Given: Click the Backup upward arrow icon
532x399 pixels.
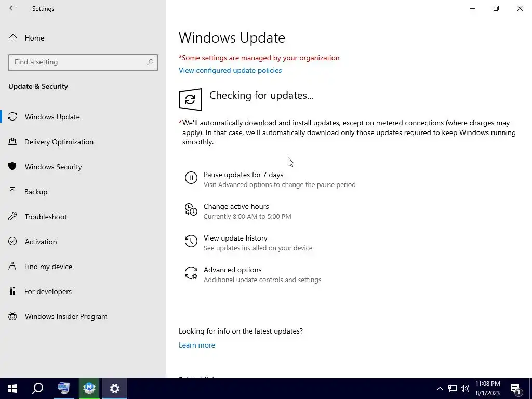Looking at the screenshot, I should coord(12,191).
